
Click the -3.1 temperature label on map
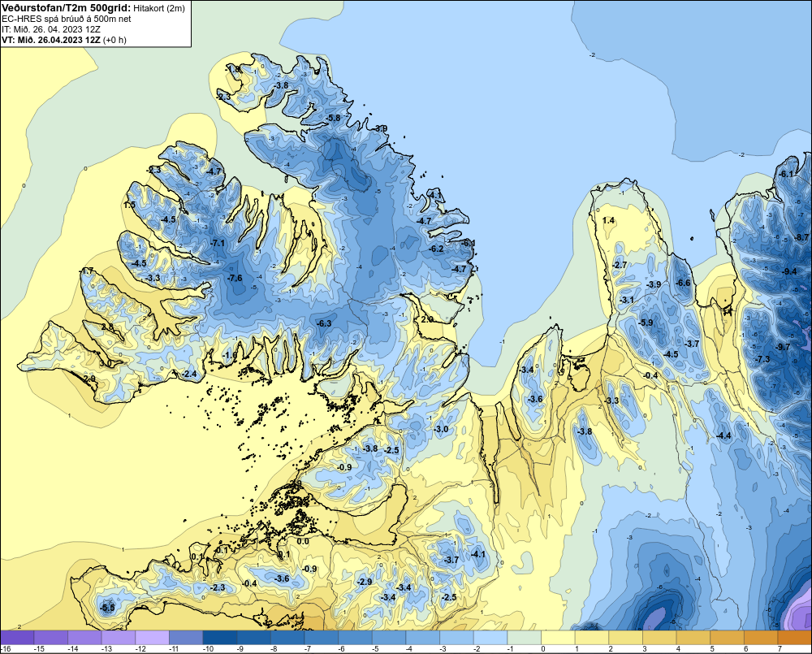point(626,300)
